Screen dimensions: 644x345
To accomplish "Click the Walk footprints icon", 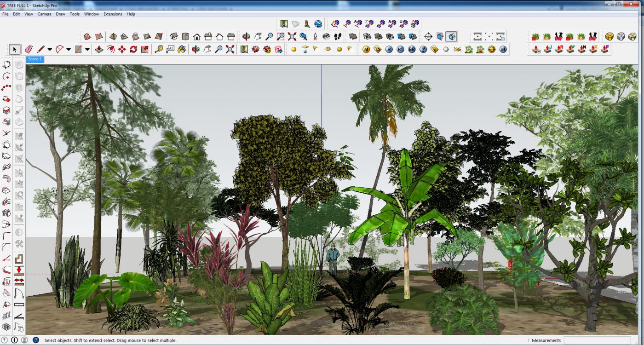I will [338, 36].
